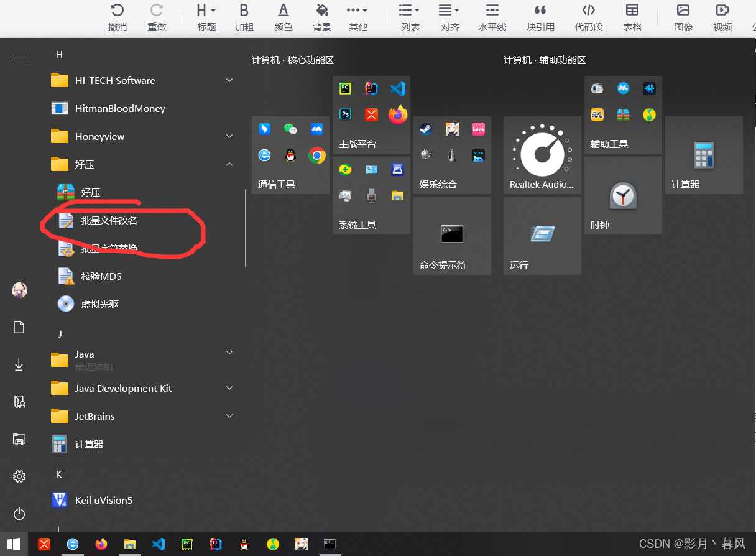Click the user avatar in Start sidebar
This screenshot has width=756, height=556.
click(19, 290)
